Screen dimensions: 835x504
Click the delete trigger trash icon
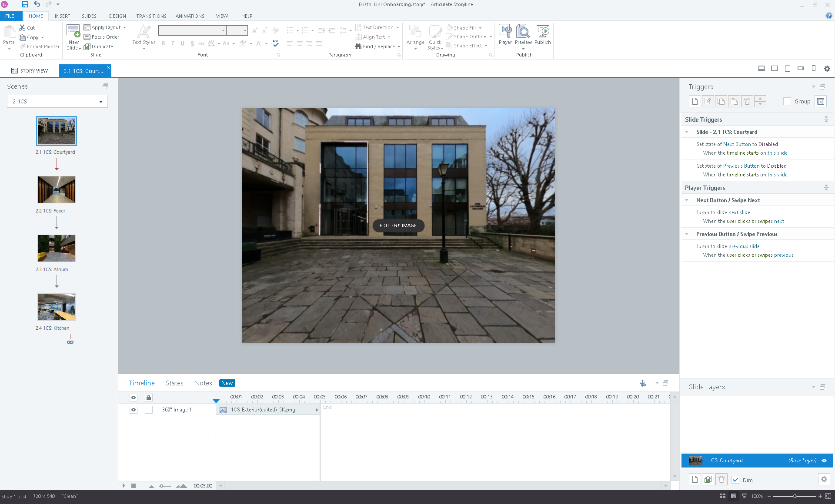[x=747, y=101]
